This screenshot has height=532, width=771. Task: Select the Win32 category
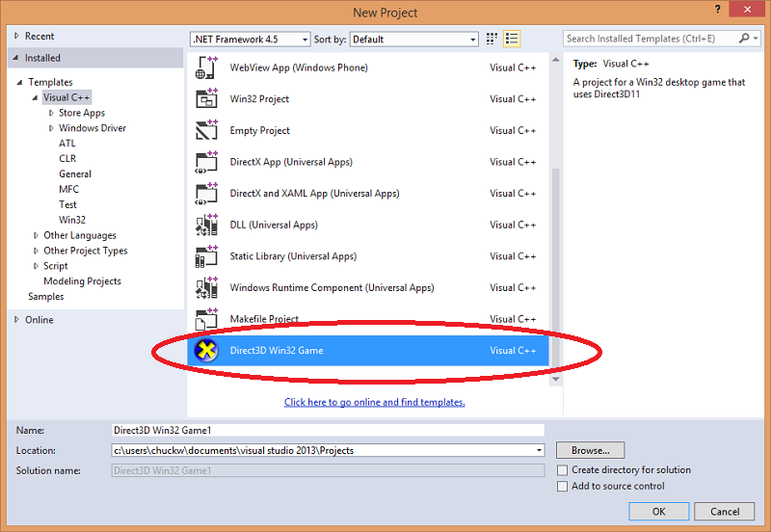(72, 220)
